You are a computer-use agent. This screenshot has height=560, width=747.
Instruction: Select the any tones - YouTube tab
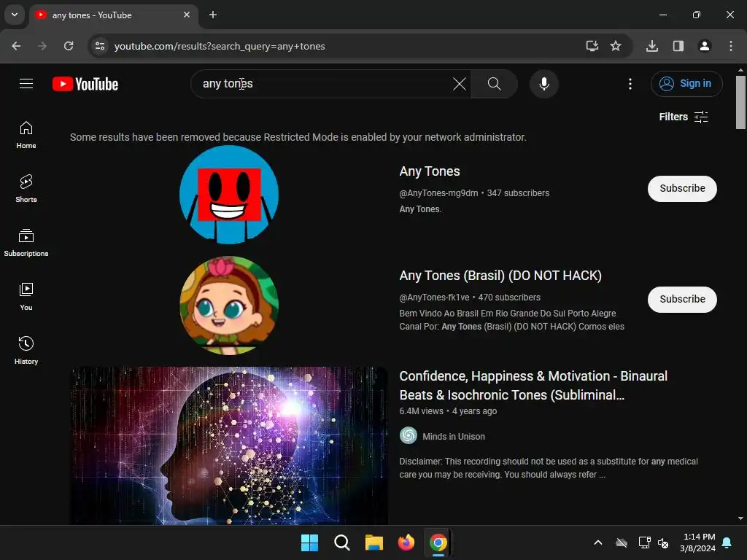[115, 15]
